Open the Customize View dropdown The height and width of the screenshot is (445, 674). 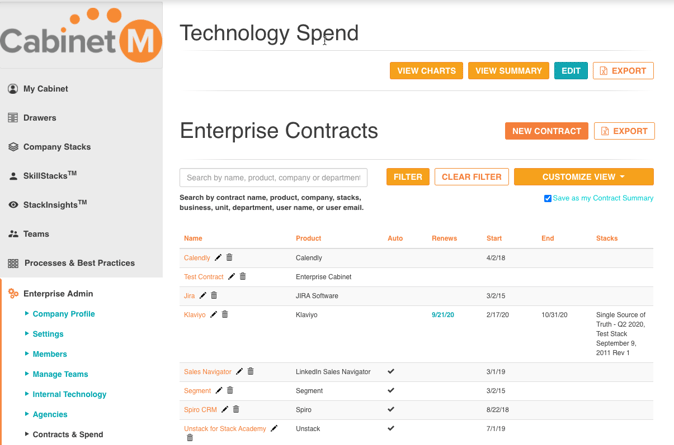tap(584, 177)
